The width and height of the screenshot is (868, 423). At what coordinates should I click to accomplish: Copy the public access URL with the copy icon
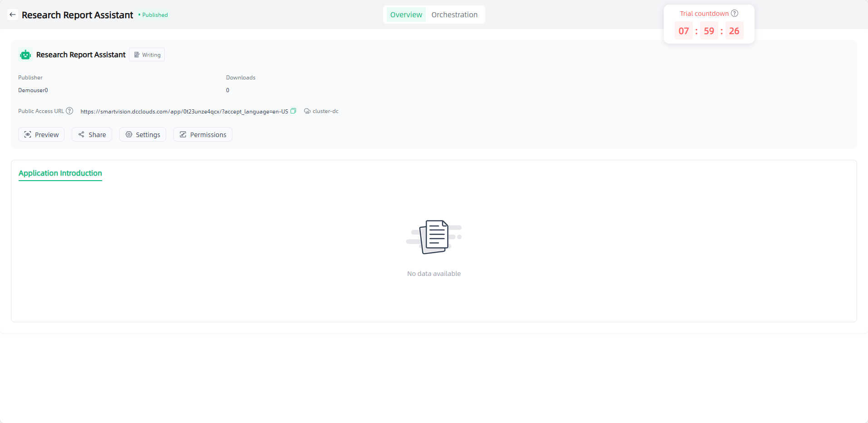point(293,111)
